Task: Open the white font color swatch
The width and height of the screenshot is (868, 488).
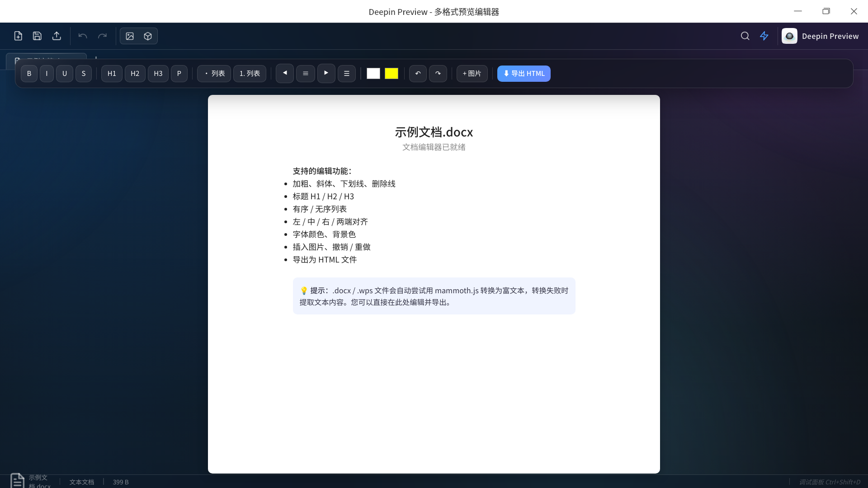Action: pyautogui.click(x=373, y=73)
